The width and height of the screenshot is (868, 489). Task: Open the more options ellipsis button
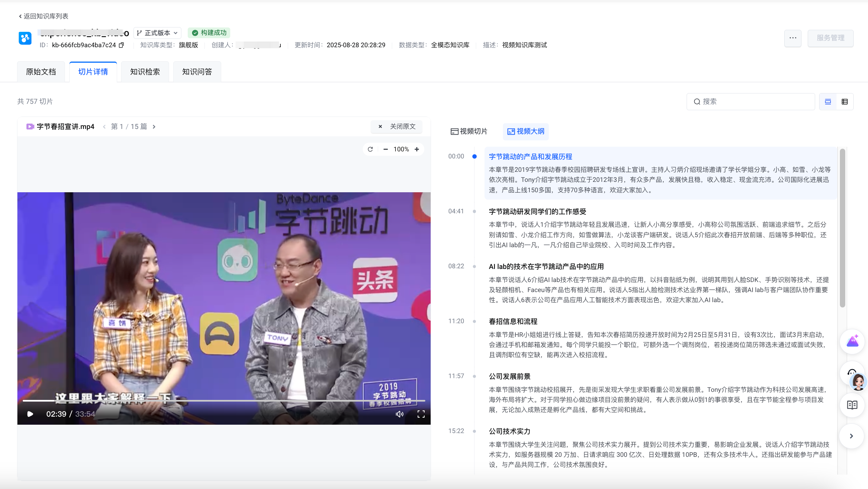click(x=792, y=38)
